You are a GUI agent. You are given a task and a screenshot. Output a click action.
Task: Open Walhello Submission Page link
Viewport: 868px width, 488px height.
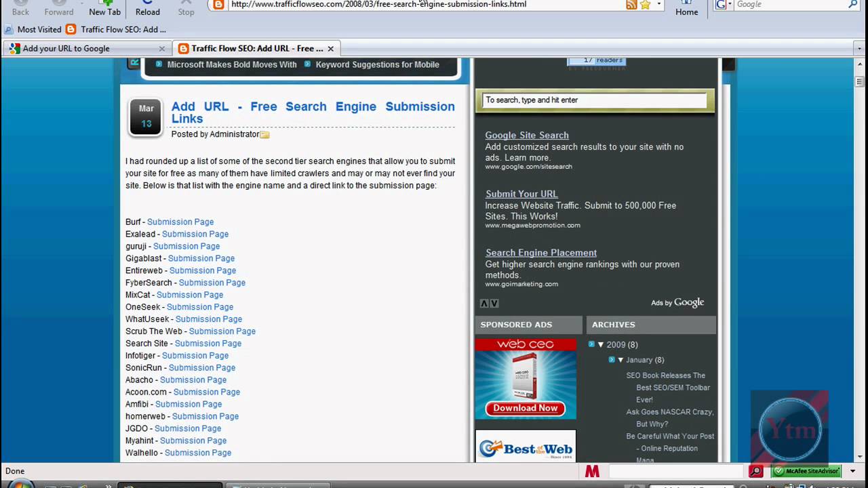click(x=198, y=453)
